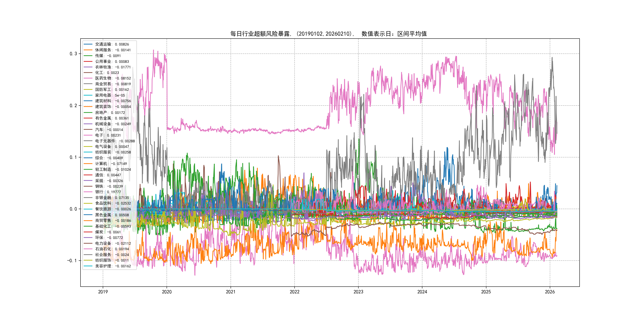
Task: Click the 2020 x-axis tick label
Action: [167, 292]
